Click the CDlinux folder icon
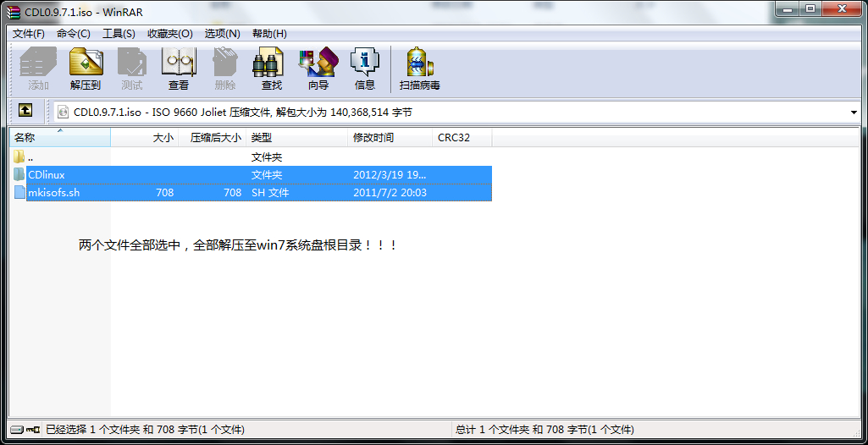Image resolution: width=868 pixels, height=445 pixels. tap(19, 174)
